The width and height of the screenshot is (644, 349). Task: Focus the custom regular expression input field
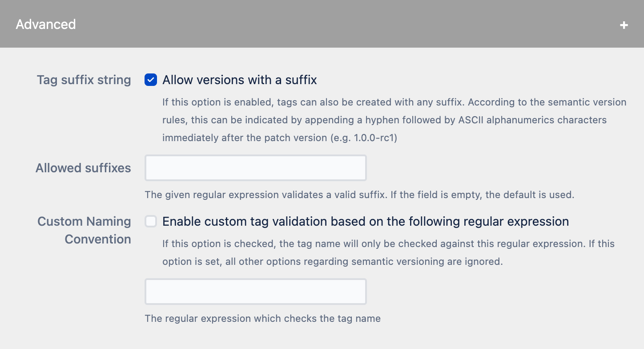[255, 292]
